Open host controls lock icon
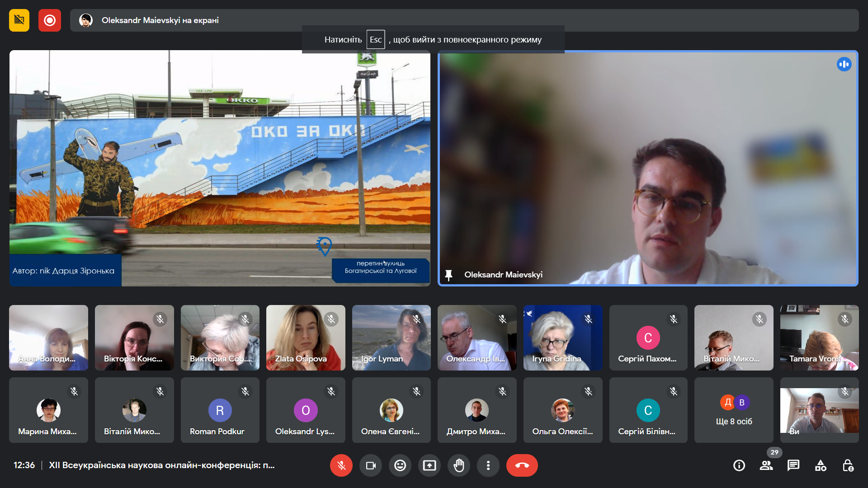 coord(848,465)
